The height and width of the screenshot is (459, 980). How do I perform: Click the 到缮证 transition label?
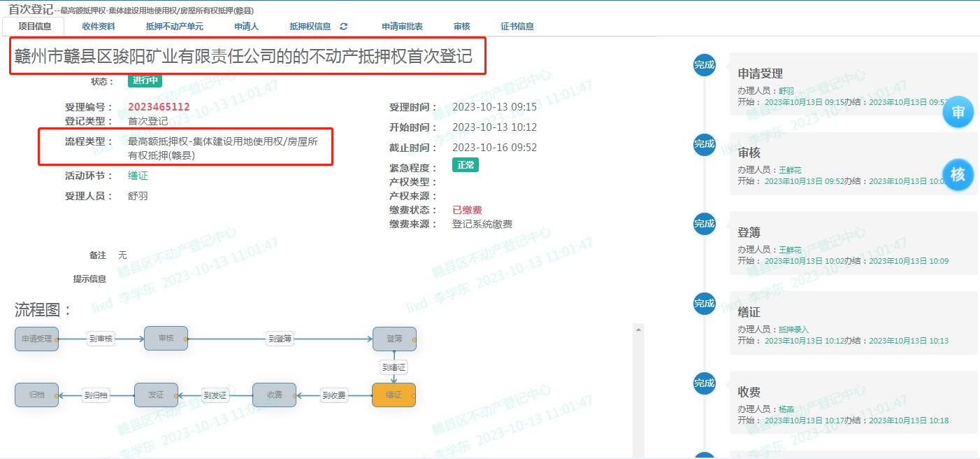394,367
